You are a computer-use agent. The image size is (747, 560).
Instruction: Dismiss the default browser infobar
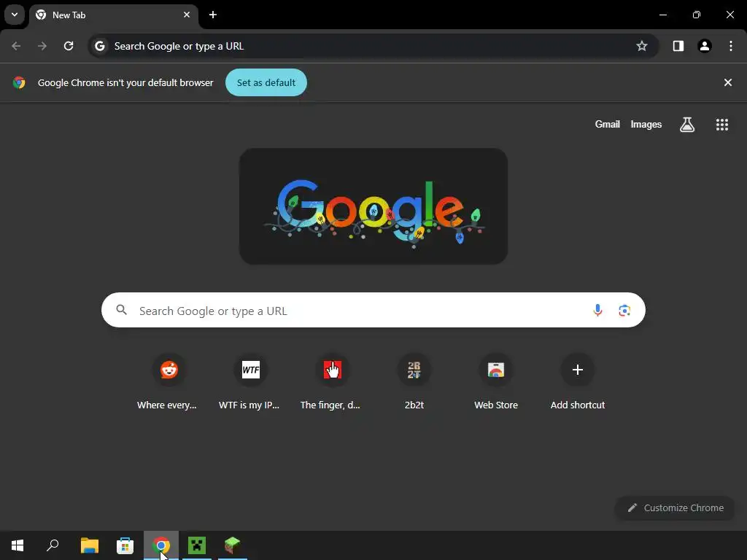click(728, 82)
